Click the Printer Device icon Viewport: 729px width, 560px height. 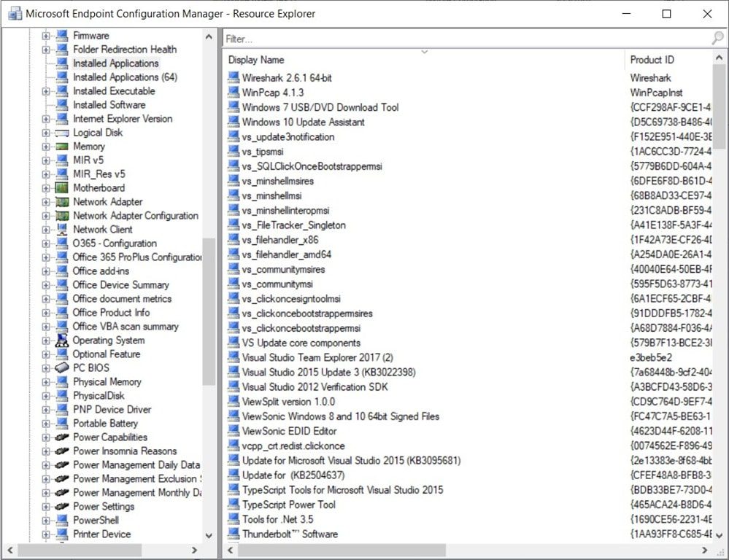click(64, 534)
